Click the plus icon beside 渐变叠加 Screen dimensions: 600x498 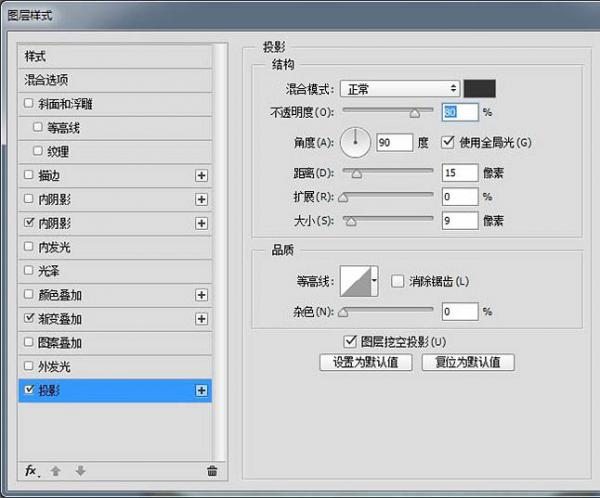click(x=201, y=319)
